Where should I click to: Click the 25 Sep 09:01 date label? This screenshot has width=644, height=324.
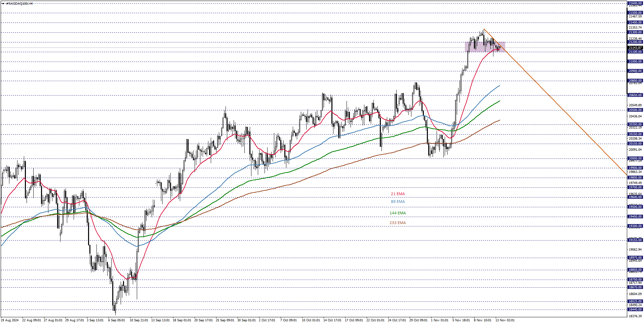[x=225, y=320]
